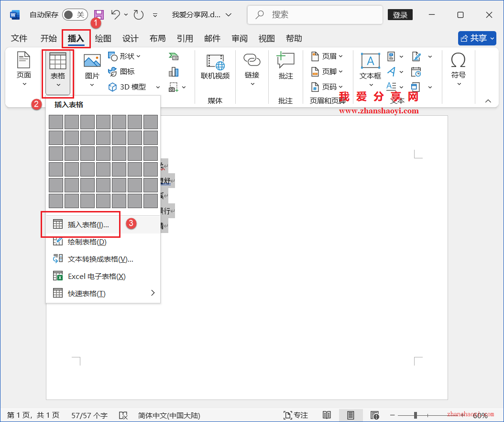Switch to Read Mode book icon
This screenshot has width=504, height=422.
coord(327,415)
